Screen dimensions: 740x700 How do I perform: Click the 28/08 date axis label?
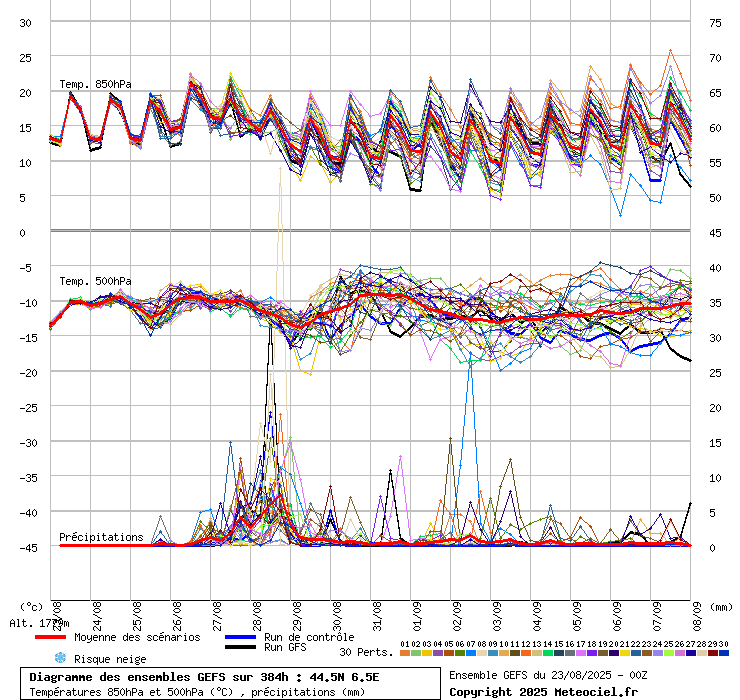[x=257, y=616]
